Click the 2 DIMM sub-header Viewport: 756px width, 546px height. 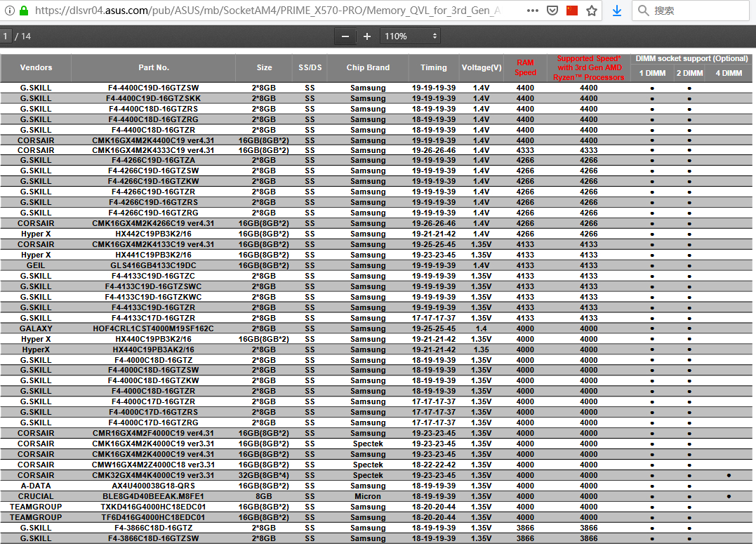click(689, 73)
